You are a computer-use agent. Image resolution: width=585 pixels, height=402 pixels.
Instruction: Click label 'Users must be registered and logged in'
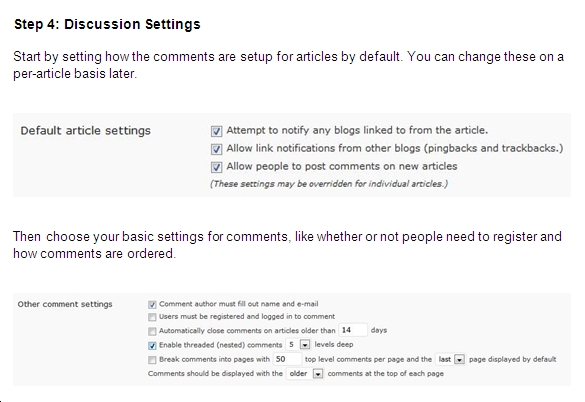(247, 317)
